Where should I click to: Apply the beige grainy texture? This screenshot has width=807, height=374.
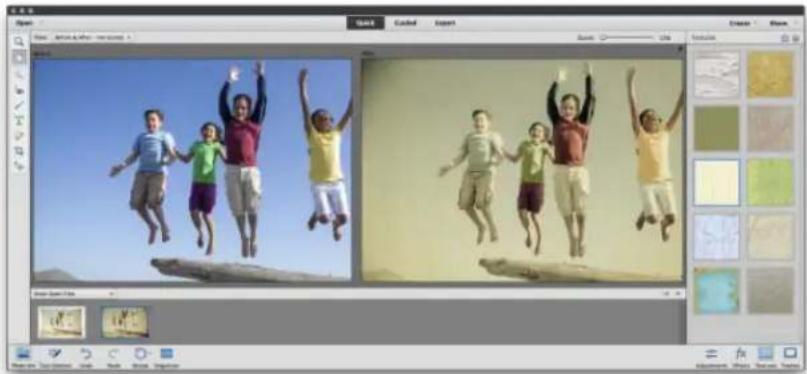coord(770,128)
